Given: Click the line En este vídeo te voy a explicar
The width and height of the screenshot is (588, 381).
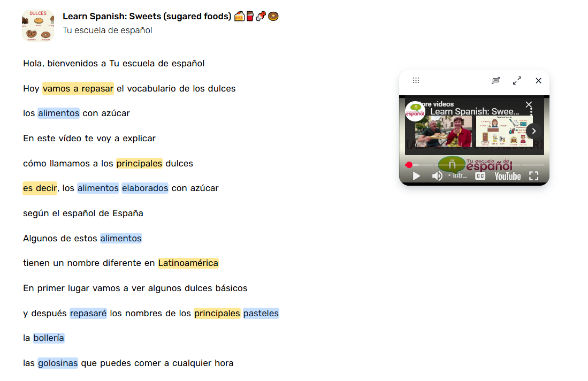Looking at the screenshot, I should [89, 139].
